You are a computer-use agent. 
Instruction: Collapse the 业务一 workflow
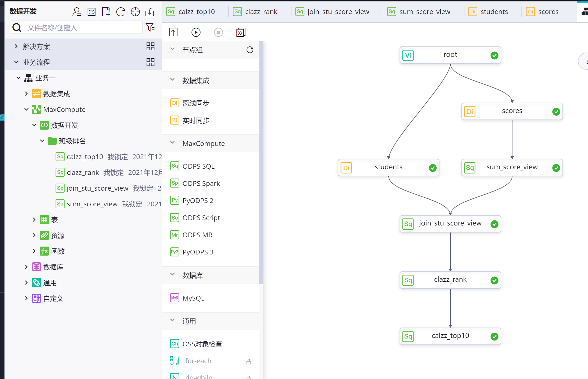pos(19,78)
